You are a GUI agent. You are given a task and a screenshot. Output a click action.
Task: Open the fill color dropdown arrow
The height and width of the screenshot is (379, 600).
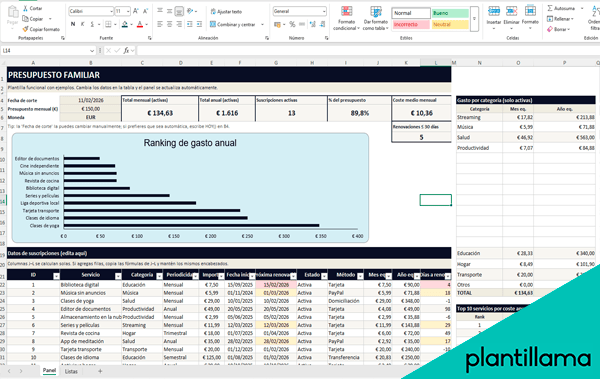pos(131,25)
